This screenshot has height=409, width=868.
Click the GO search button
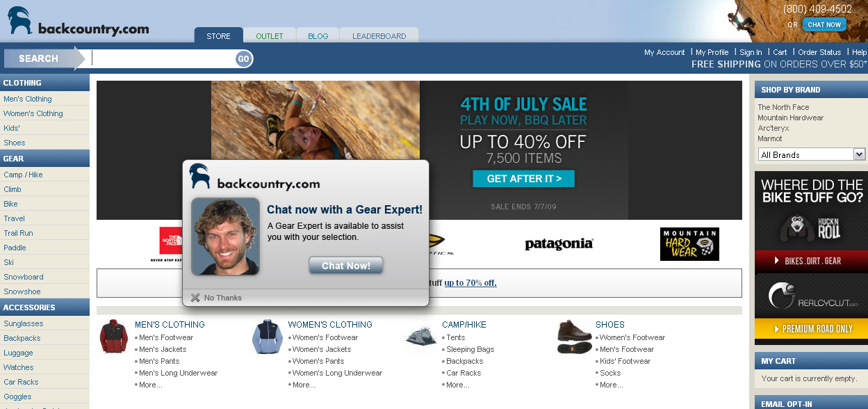coord(243,59)
